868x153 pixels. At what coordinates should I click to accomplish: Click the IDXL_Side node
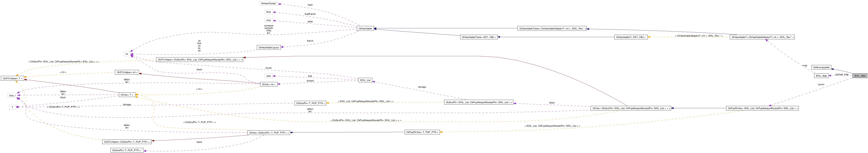point(860,76)
